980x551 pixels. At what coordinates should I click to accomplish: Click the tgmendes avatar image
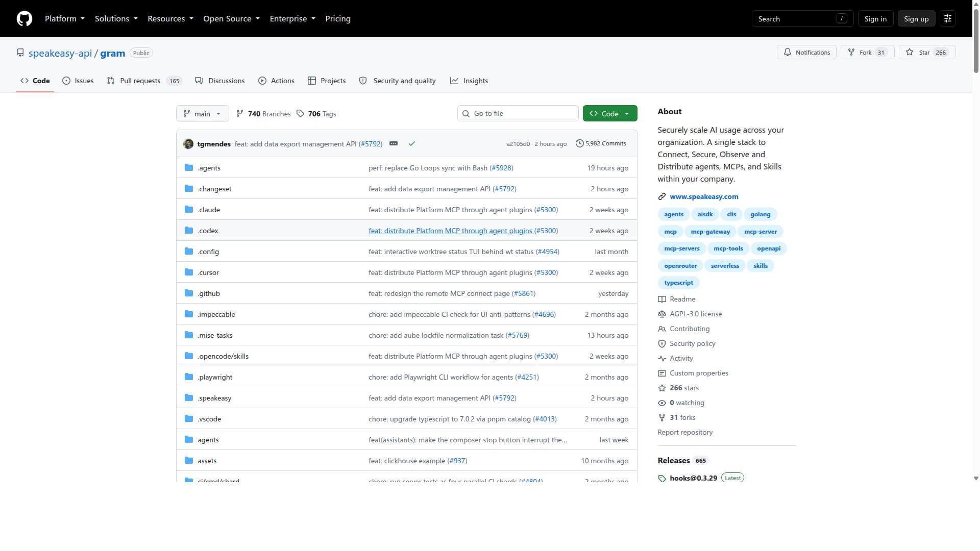tap(188, 144)
